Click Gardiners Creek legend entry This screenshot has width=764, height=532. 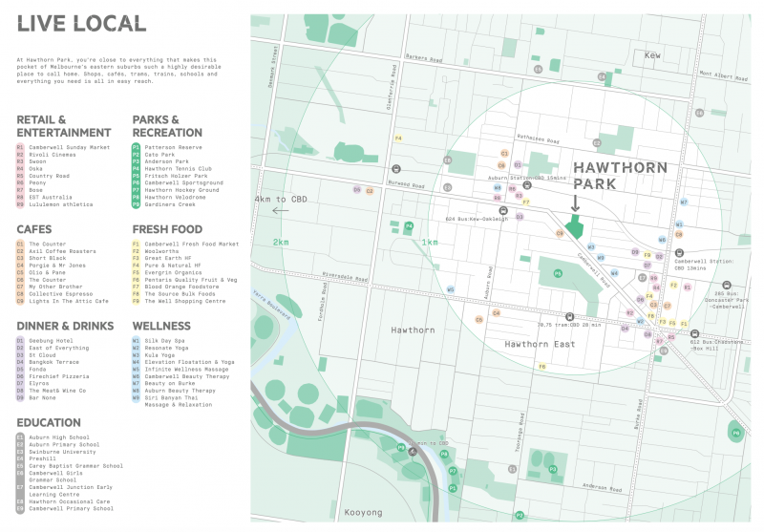click(170, 204)
